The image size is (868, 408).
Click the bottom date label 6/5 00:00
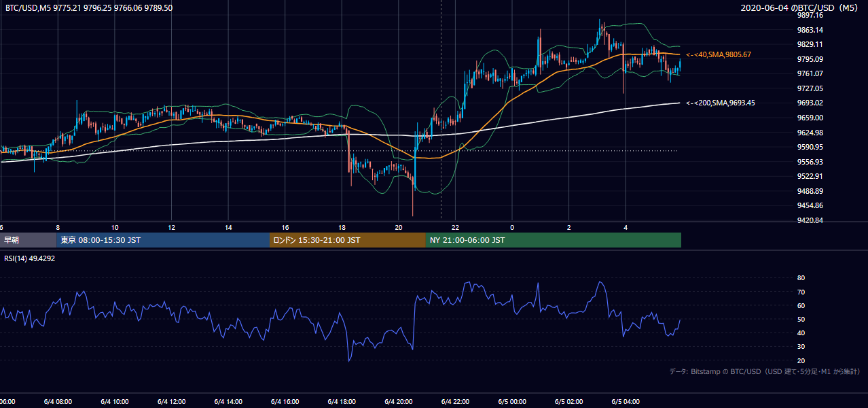coord(512,402)
